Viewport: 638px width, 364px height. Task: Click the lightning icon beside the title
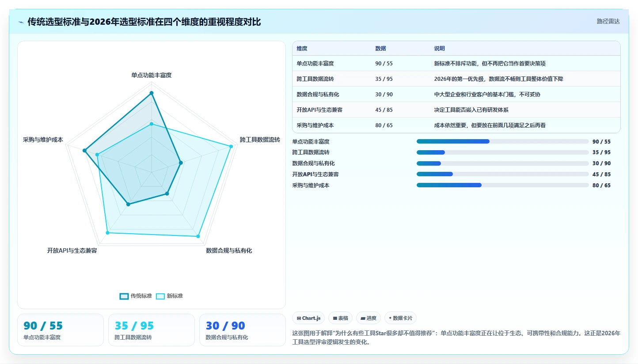coord(21,22)
